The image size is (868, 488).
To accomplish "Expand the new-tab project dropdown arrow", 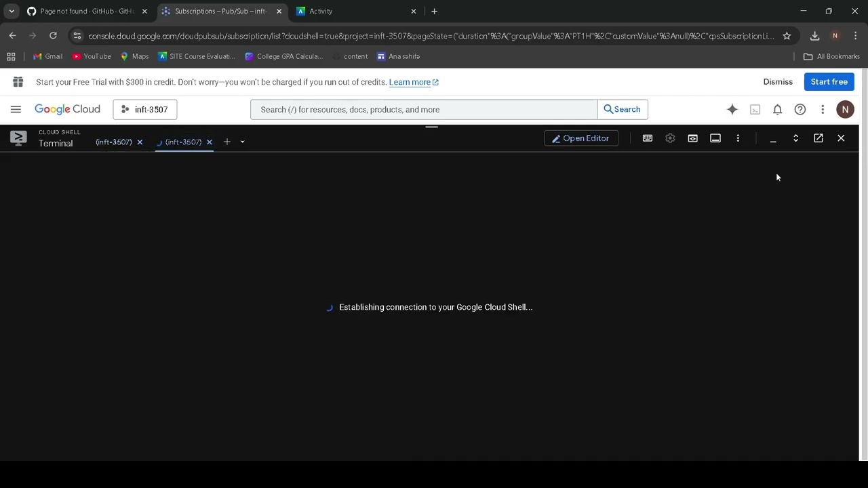I will tap(242, 142).
